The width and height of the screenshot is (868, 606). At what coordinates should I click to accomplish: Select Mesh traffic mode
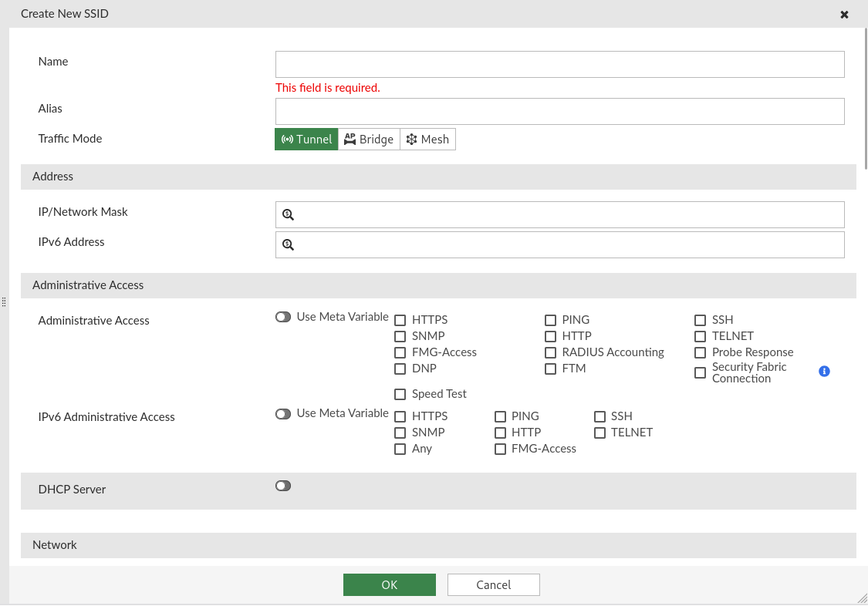427,140
